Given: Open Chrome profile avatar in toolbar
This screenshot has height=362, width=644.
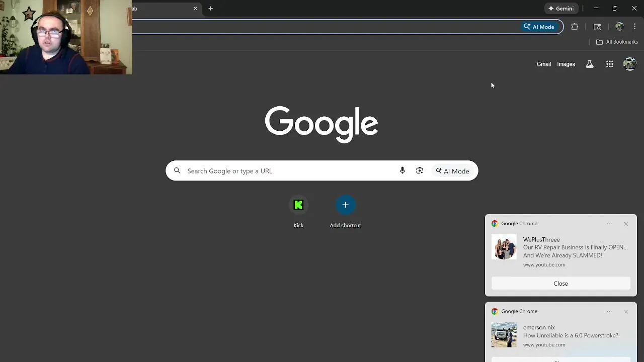Looking at the screenshot, I should [619, 27].
